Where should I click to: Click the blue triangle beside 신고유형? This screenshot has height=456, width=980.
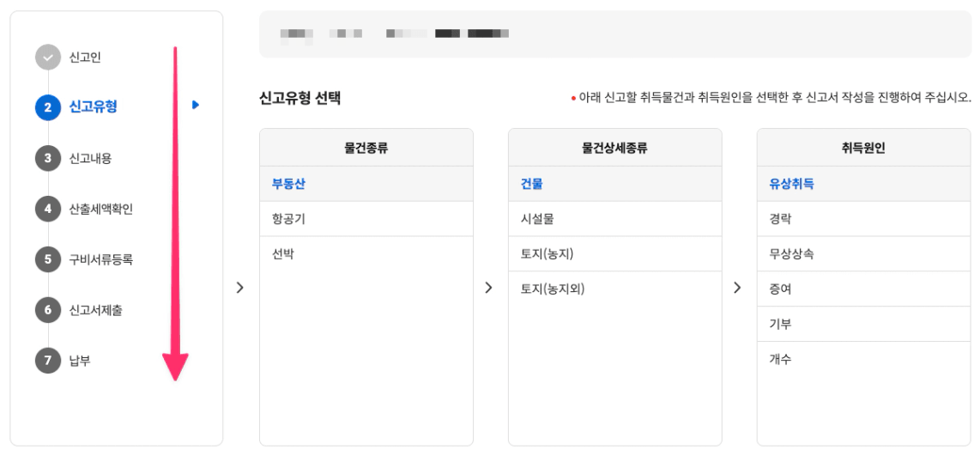click(196, 105)
